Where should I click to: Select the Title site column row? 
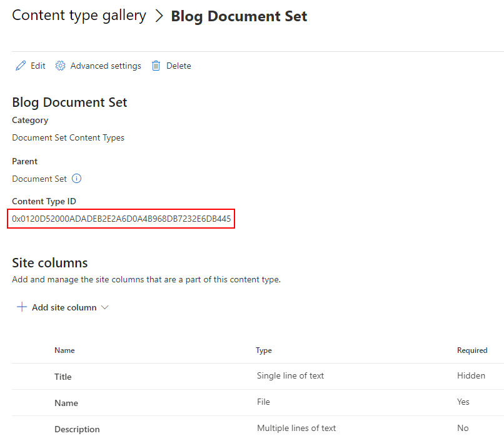click(63, 377)
